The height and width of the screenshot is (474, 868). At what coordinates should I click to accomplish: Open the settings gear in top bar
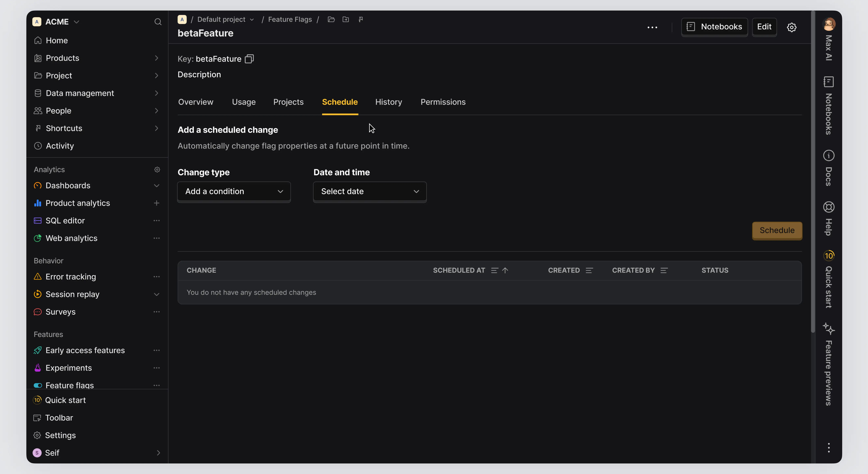pos(791,27)
